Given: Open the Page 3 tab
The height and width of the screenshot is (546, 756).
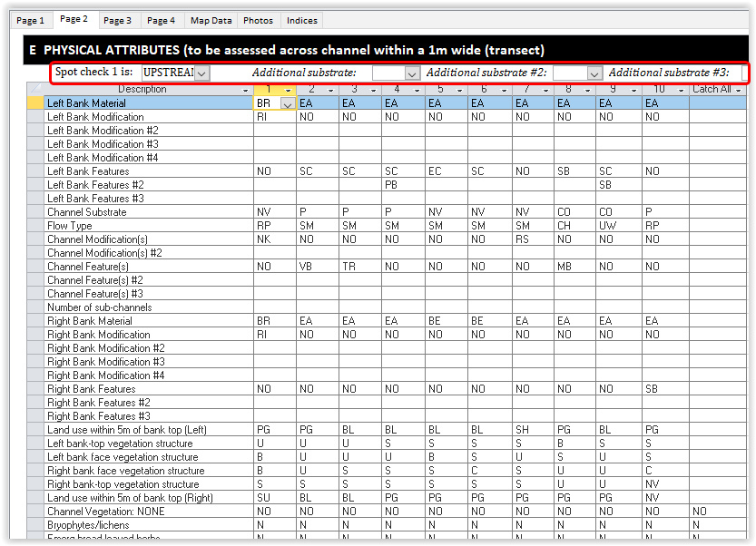Looking at the screenshot, I should [x=117, y=20].
